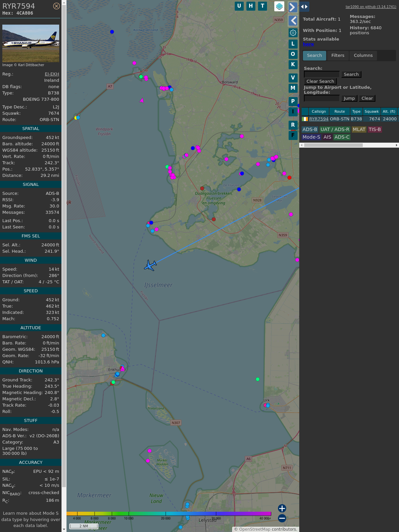Switch to the Search tab
Image resolution: width=399 pixels, height=532 pixels.
coord(314,56)
